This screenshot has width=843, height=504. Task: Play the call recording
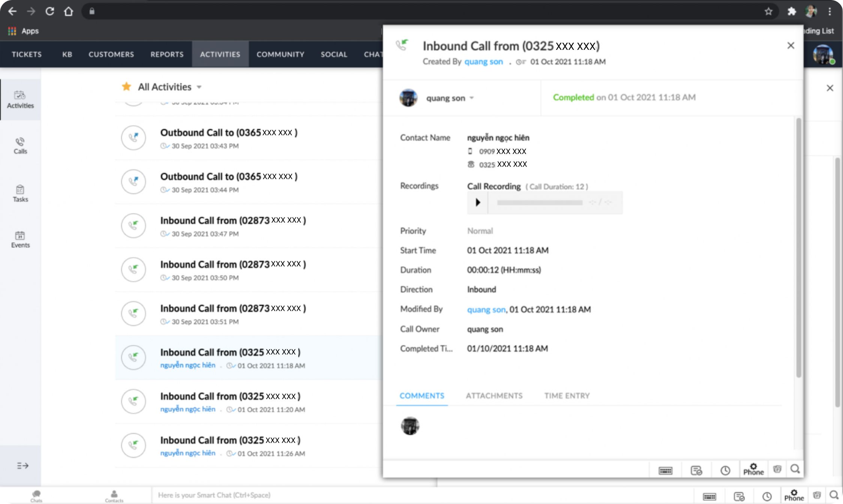point(478,202)
